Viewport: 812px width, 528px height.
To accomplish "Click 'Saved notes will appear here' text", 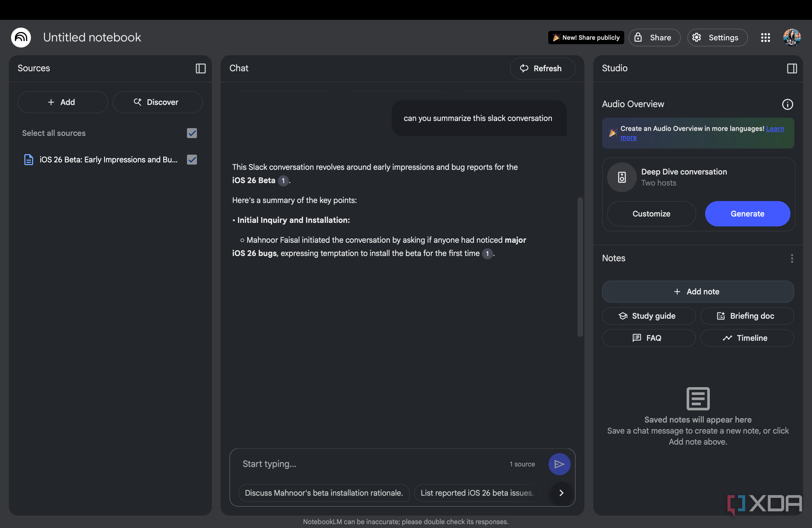I will click(698, 419).
